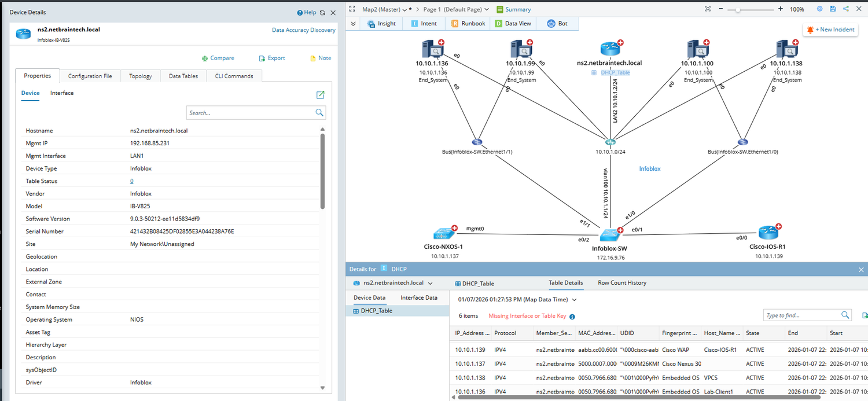Select Bus(Infoblox-SW.Ethernet1/1) node
The image size is (868, 401).
(x=477, y=142)
